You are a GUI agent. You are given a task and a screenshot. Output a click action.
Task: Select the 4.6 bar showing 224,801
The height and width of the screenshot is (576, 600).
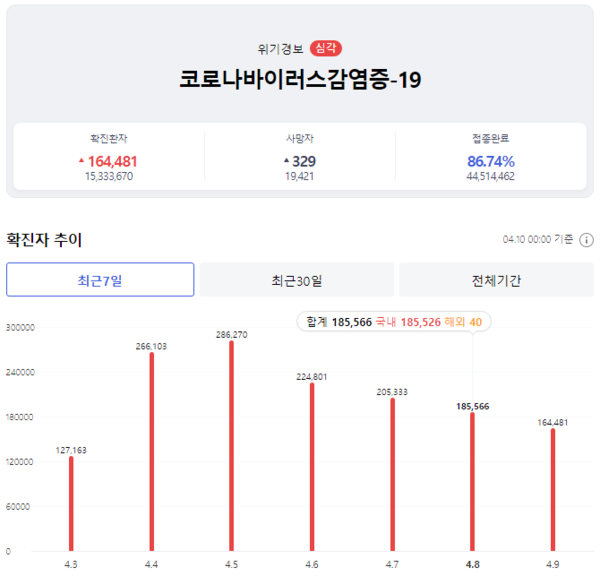312,467
